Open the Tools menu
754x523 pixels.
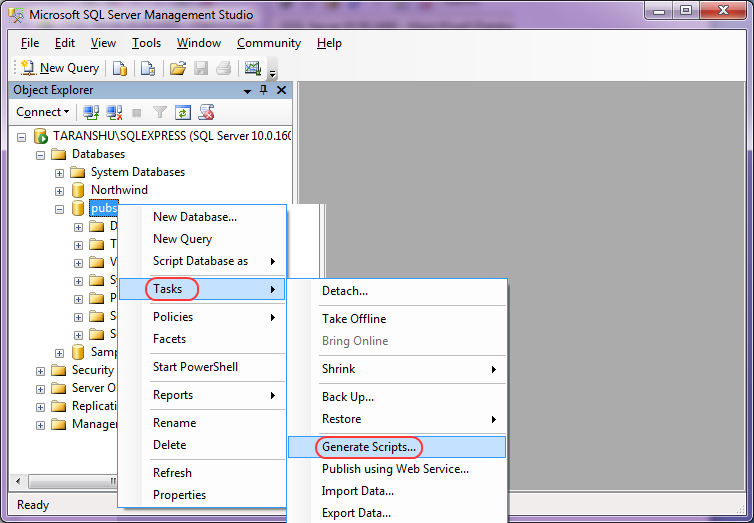tap(146, 43)
